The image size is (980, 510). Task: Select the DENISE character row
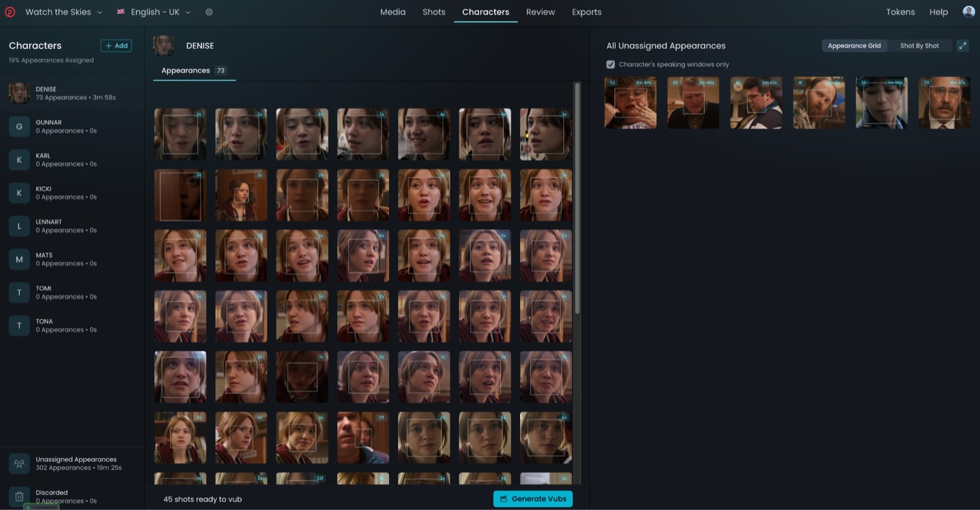(72, 93)
